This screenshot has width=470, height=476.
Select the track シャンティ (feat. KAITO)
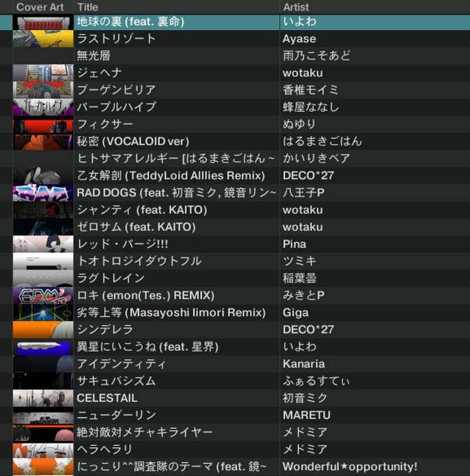[142, 210]
